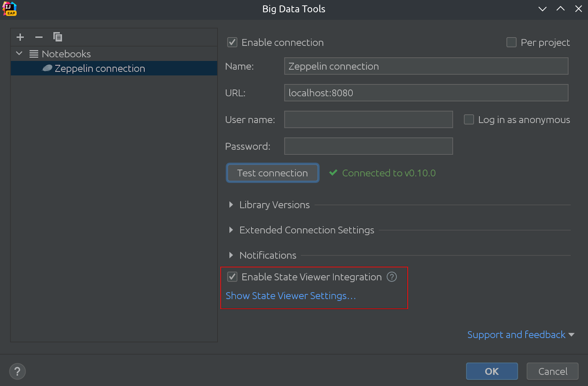Click into the URL input field
Viewport: 588px width, 386px height.
[426, 93]
